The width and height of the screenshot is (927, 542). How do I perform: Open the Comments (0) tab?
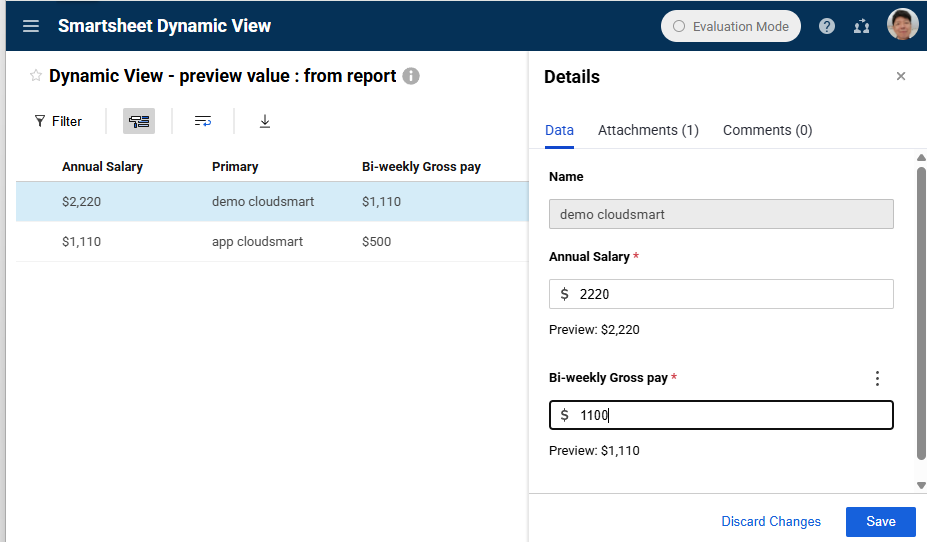click(767, 130)
